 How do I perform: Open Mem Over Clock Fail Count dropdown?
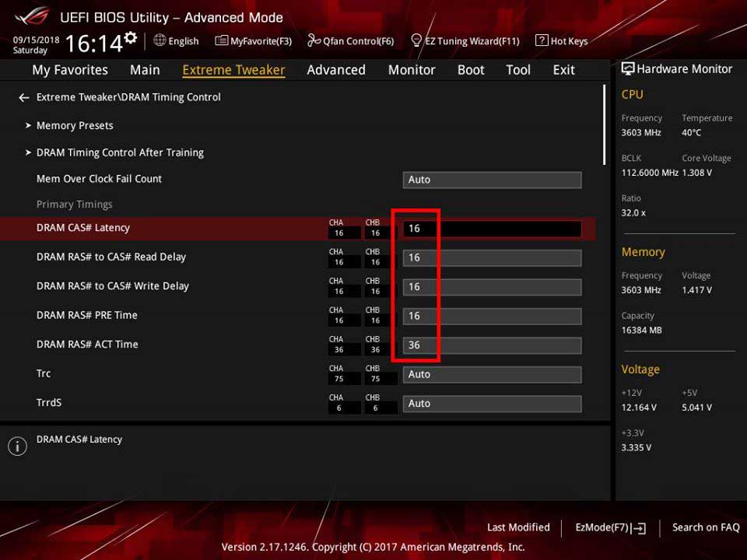pos(492,180)
